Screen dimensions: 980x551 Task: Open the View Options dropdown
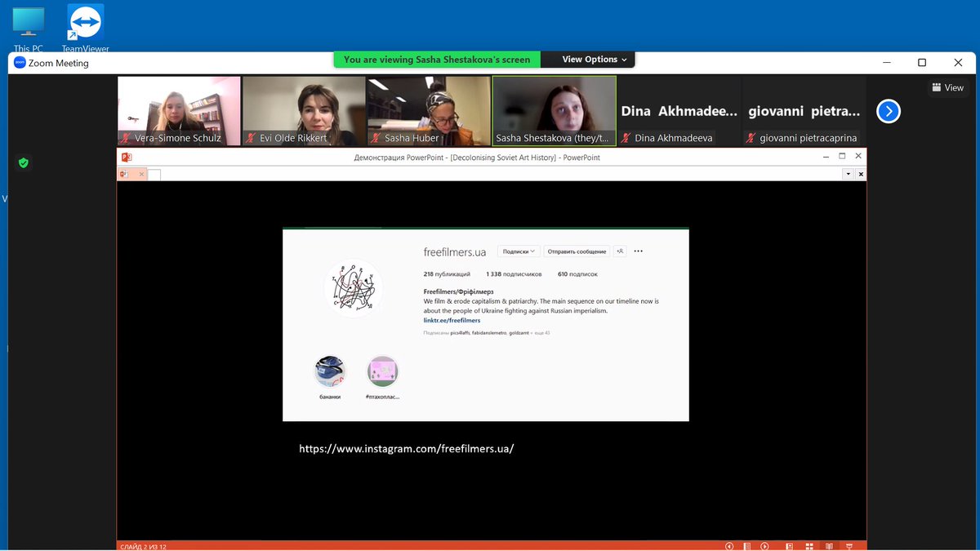(x=587, y=59)
